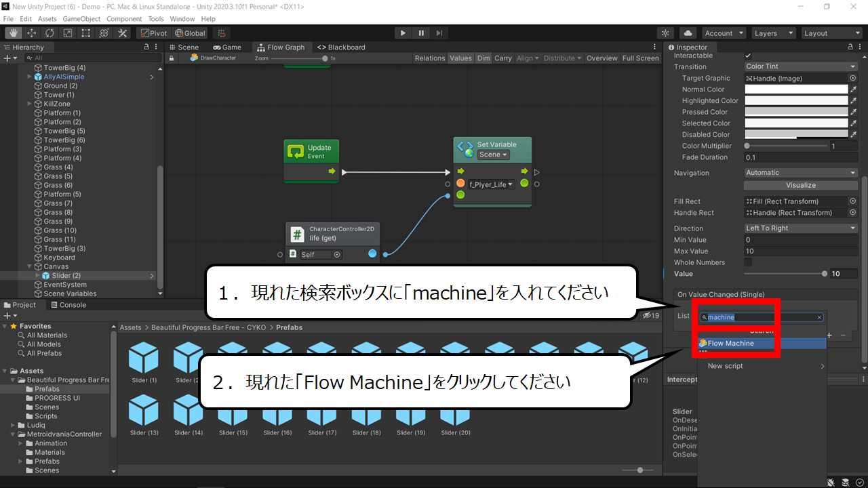Click the Full Screen button
Screen dimensions: 868x488
pos(641,58)
